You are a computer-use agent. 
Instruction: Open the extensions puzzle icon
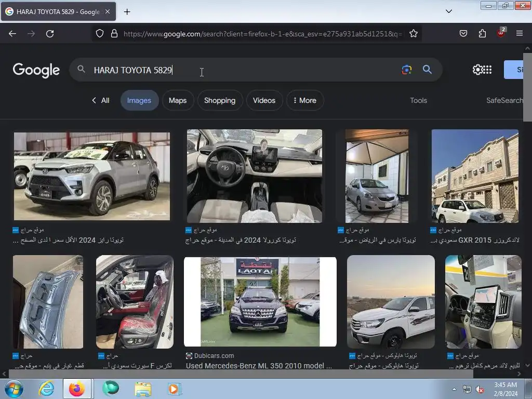pos(482,34)
